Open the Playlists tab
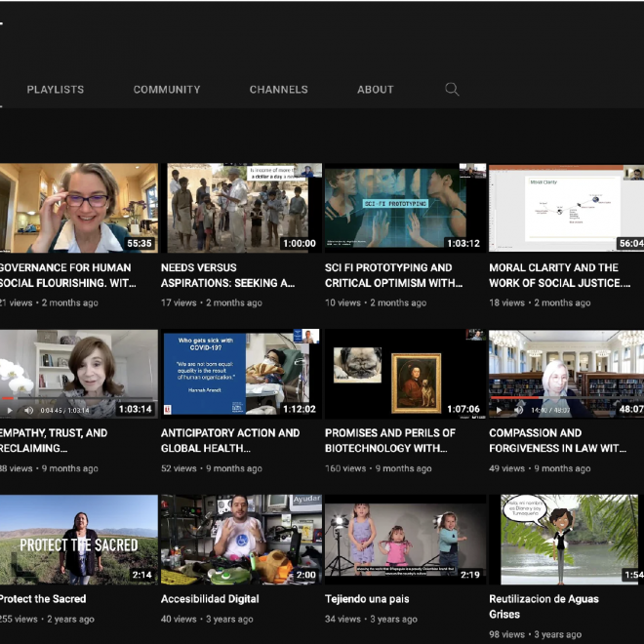 click(x=56, y=90)
